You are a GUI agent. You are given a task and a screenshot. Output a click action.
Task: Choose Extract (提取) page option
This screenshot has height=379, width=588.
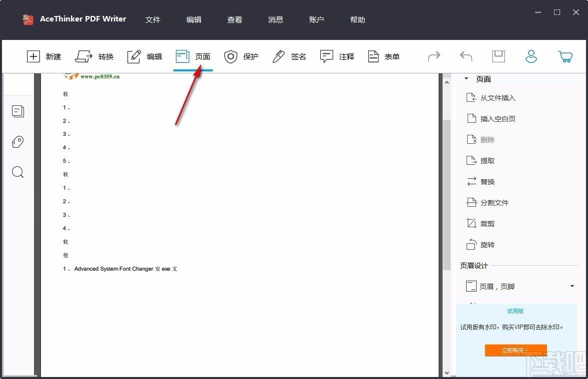coord(481,161)
